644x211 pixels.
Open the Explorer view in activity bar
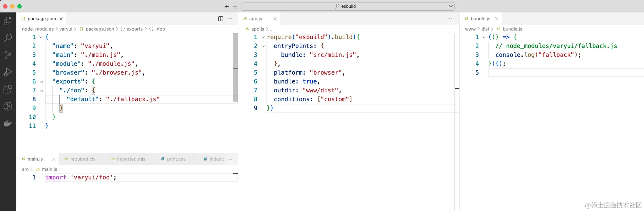pos(8,21)
